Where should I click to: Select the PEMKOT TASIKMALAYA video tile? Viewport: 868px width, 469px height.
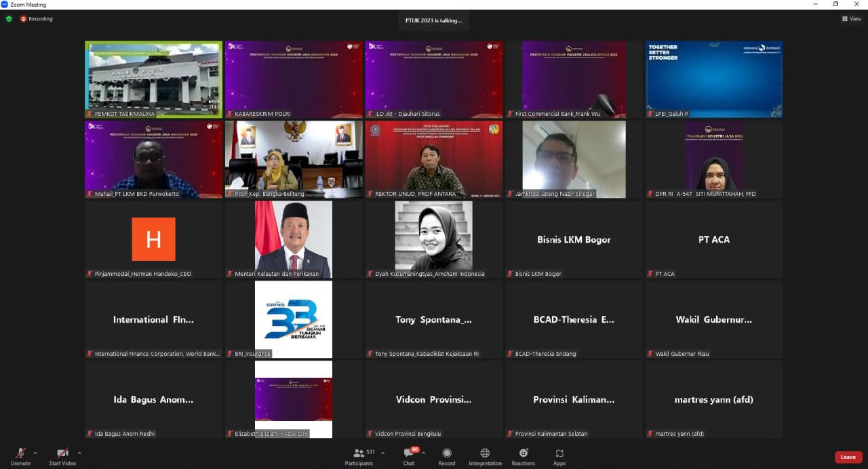pyautogui.click(x=153, y=79)
